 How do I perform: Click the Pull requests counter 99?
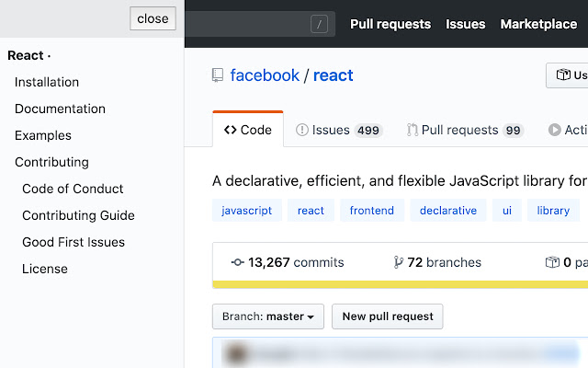click(x=513, y=131)
